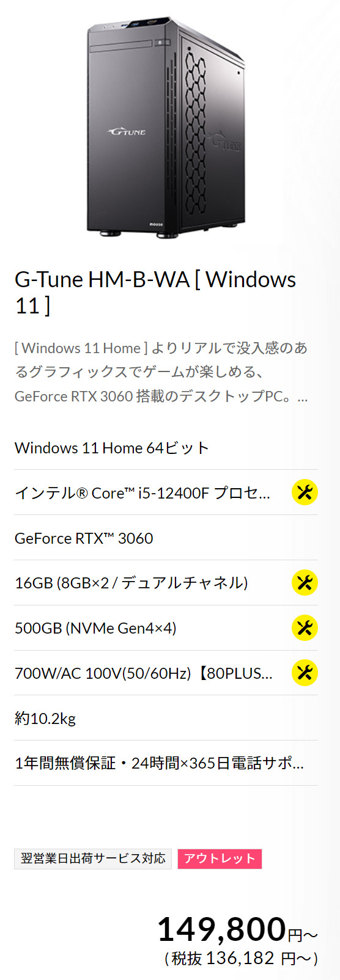
Task: Click the 翌営業日出荷サービス対応 badge
Action: point(93,858)
